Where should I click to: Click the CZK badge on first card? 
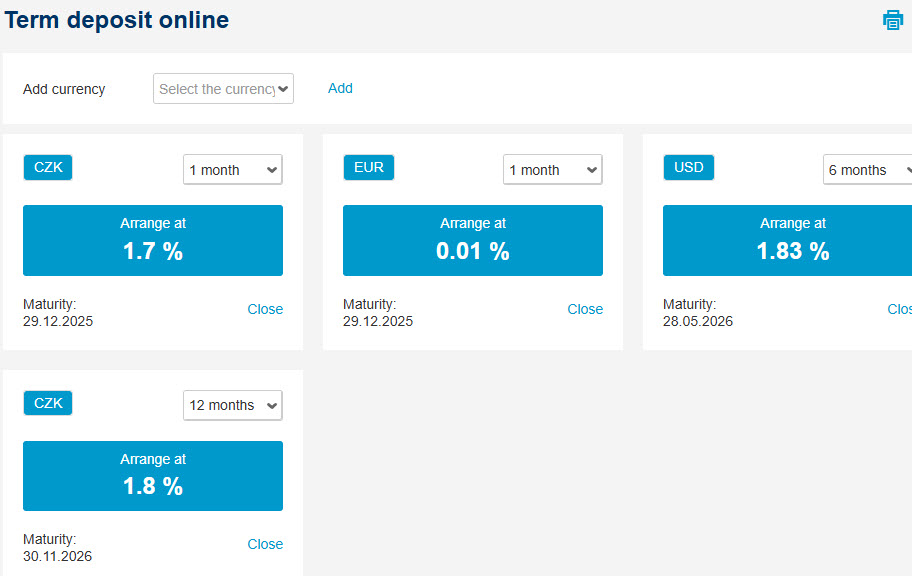pos(48,168)
